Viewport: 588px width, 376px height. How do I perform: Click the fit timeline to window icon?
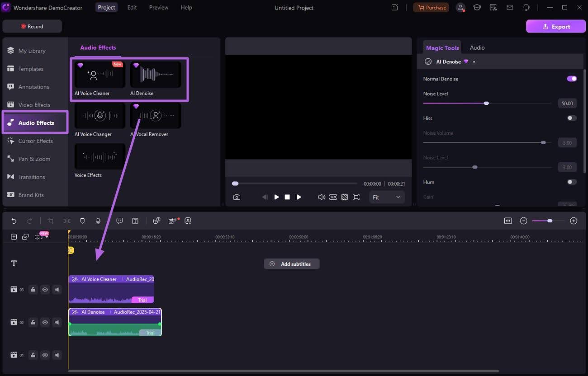coord(508,221)
